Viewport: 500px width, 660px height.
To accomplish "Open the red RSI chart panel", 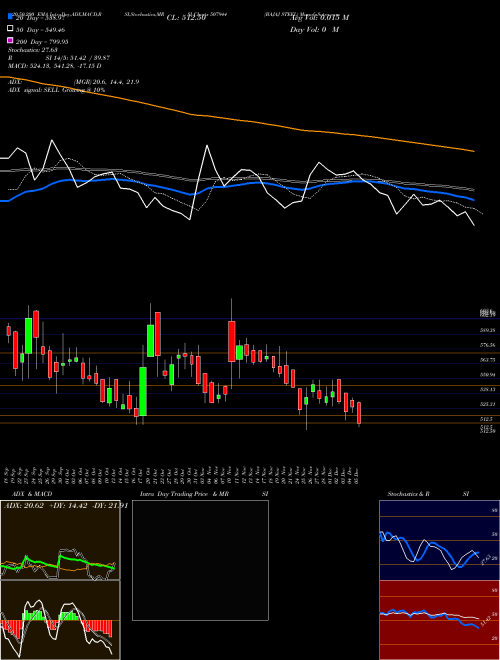I will click(439, 620).
